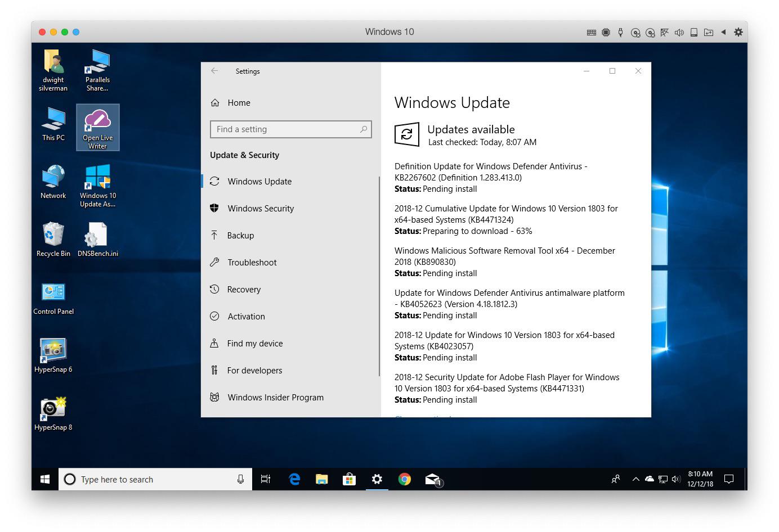Open Microsoft Edge from the taskbar

point(294,479)
